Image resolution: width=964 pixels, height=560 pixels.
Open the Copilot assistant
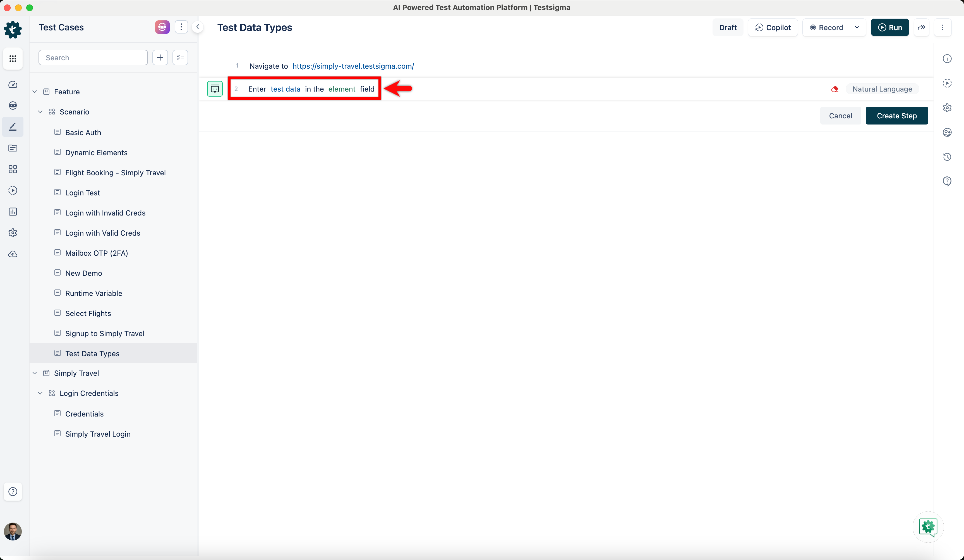coord(773,28)
